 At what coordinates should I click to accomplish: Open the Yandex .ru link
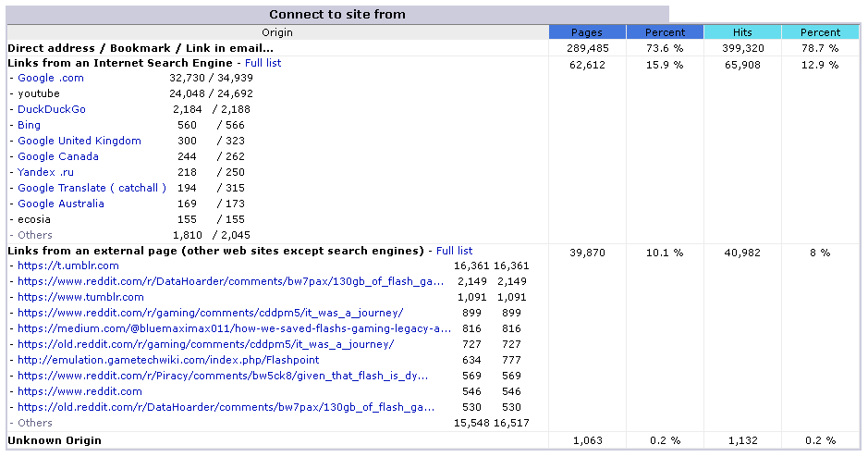(x=45, y=172)
